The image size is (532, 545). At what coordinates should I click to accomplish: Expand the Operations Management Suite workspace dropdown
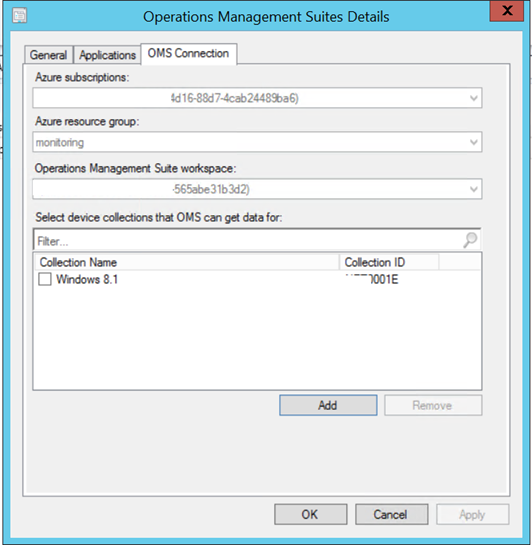coord(473,189)
